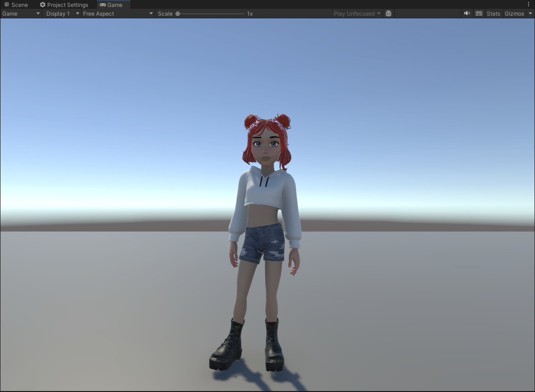Viewport: 535px width, 392px height.
Task: Click the gear icon on the Project Settings tab
Action: [43, 5]
